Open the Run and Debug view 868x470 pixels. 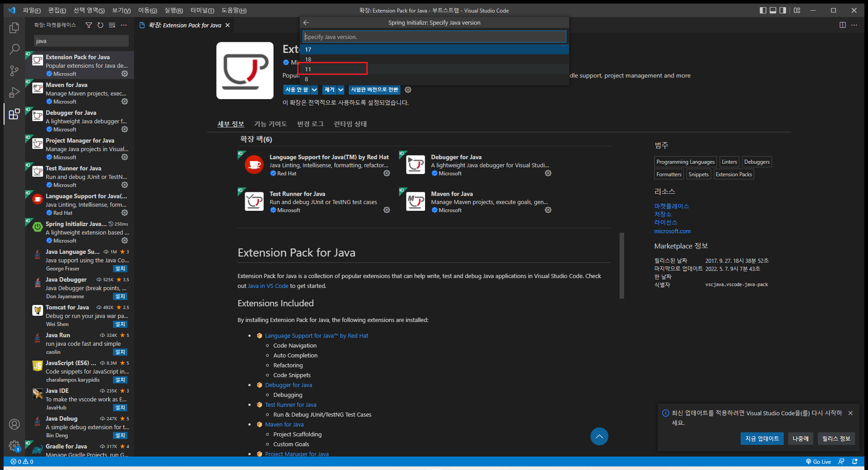pos(14,92)
